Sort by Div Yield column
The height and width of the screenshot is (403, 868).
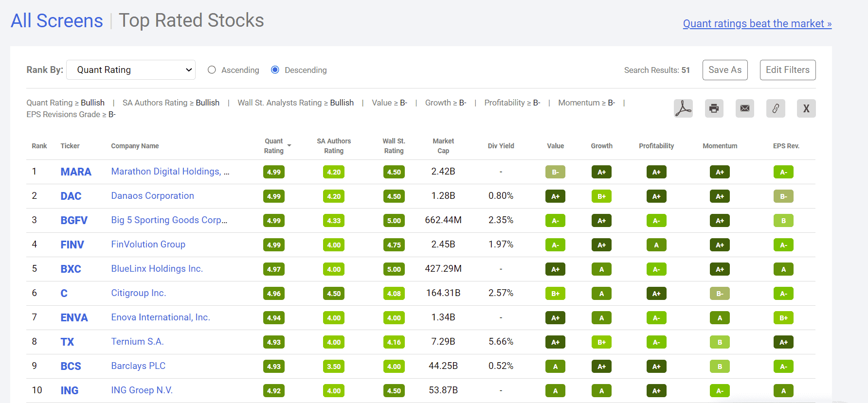tap(501, 146)
